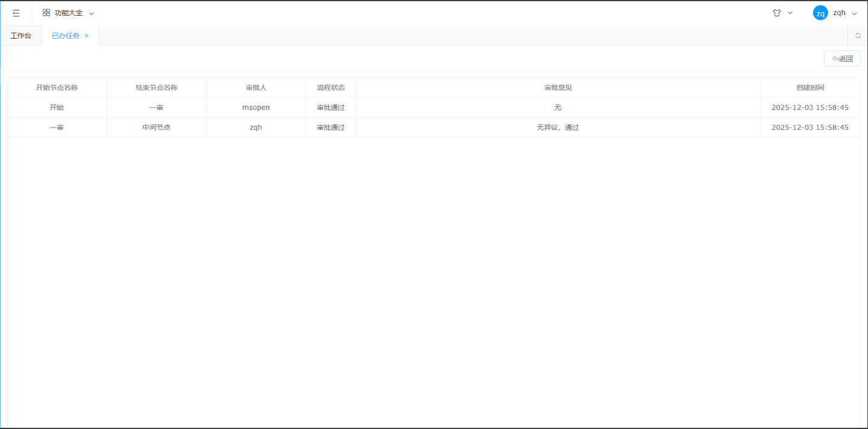
Task: Open the dropdown arrow beside the theme icon
Action: (x=790, y=13)
